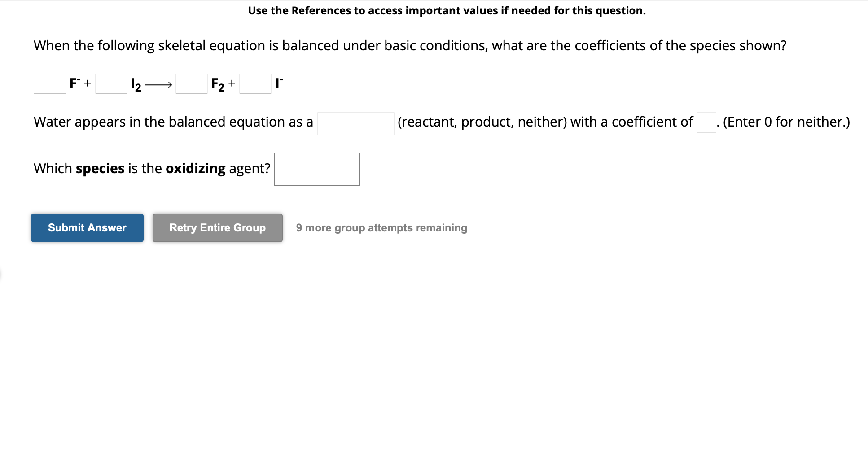Image resolution: width=868 pixels, height=467 pixels.
Task: Click the coefficient box before F₂
Action: tap(191, 83)
